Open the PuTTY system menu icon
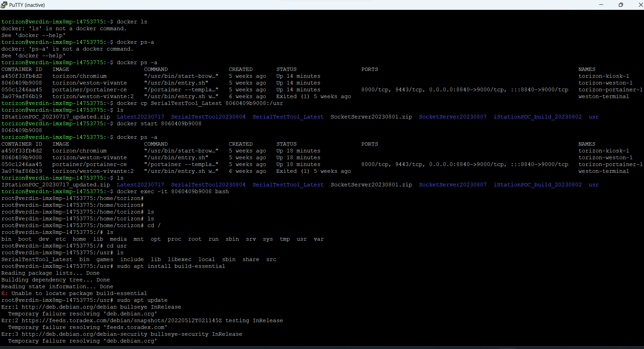Image resolution: width=644 pixels, height=349 pixels. click(4, 5)
